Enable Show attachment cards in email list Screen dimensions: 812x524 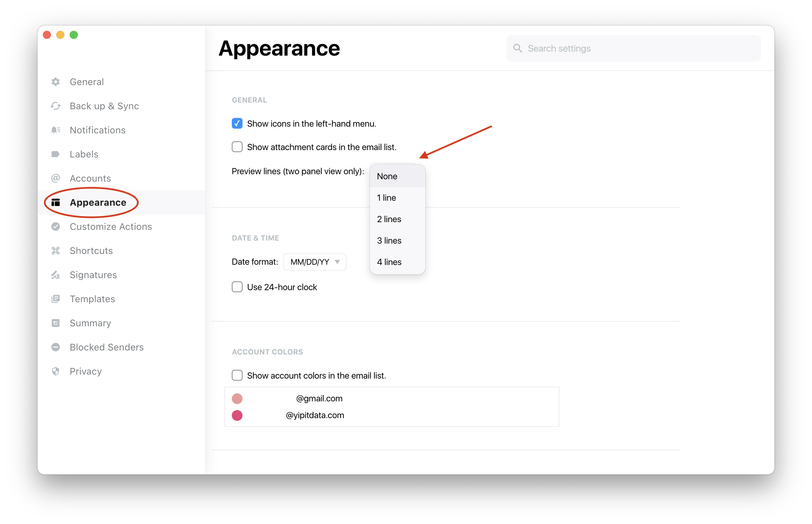(237, 147)
